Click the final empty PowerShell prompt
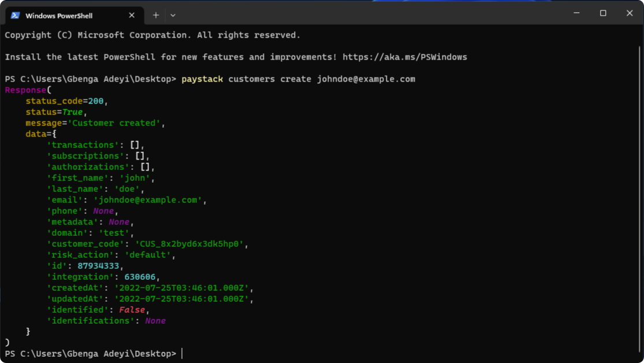644x363 pixels. [94, 354]
